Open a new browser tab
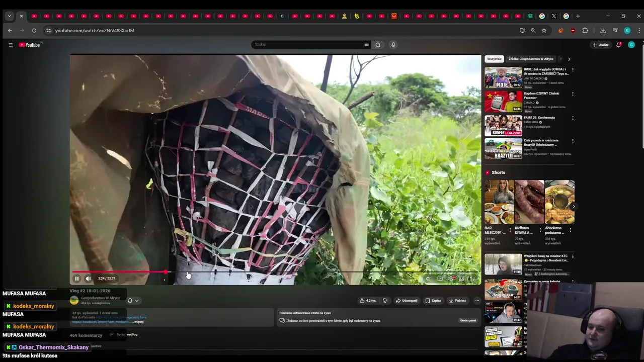This screenshot has width=644, height=362. click(x=578, y=16)
